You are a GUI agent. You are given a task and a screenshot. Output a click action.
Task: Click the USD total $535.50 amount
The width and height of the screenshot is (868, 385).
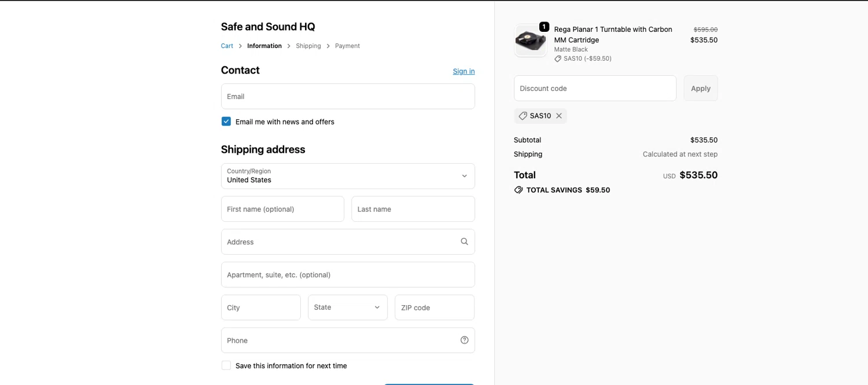698,175
